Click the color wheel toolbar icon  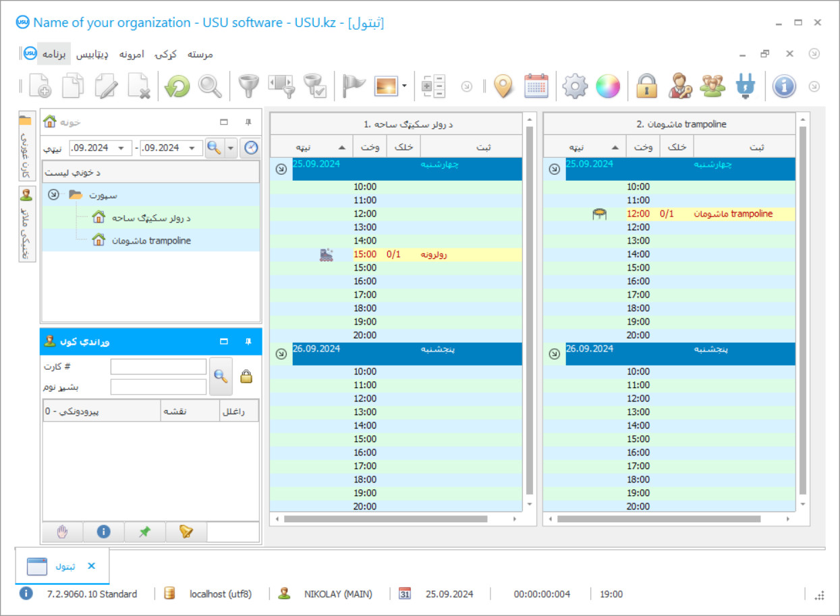click(607, 86)
